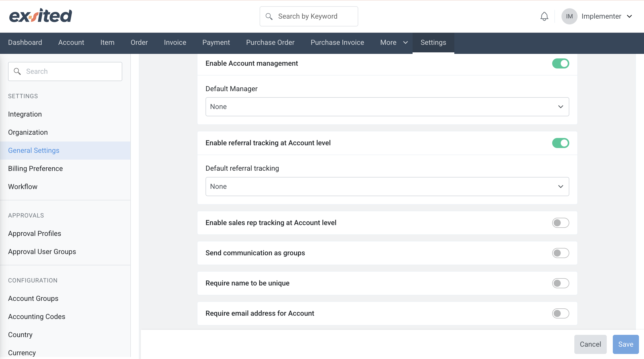
Task: Turn off referral tracking at Account level
Action: [560, 143]
